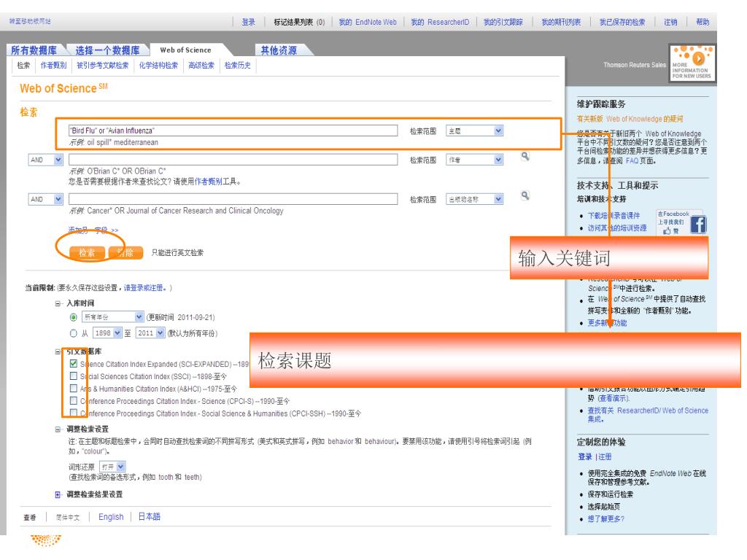747x560 pixels.
Task: Open the 下载培训录音课件 sidebar link
Action: point(614,216)
